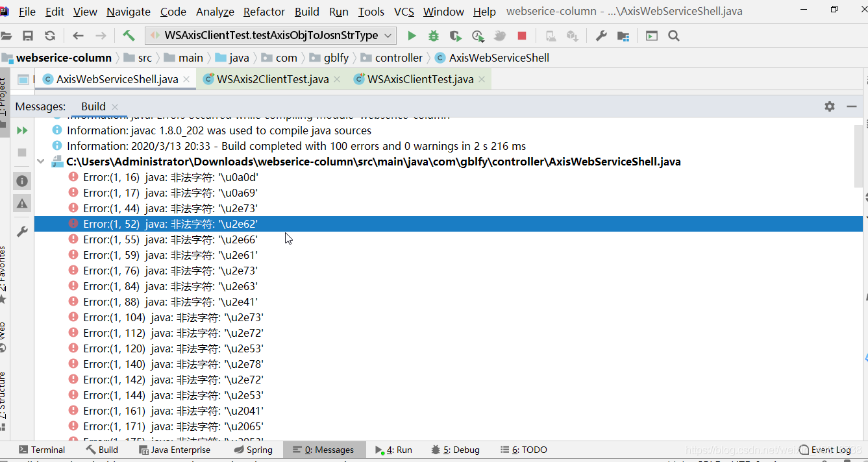Close the Build messages tab
The height and width of the screenshot is (462, 868).
click(x=115, y=107)
